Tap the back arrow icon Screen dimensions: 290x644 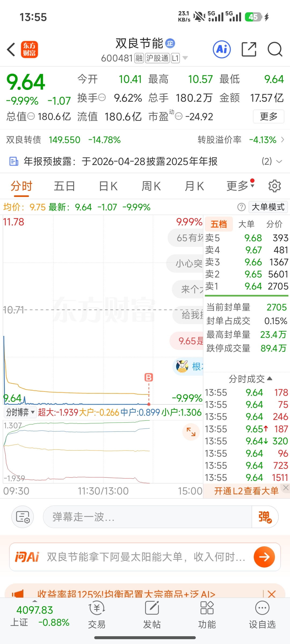11,50
